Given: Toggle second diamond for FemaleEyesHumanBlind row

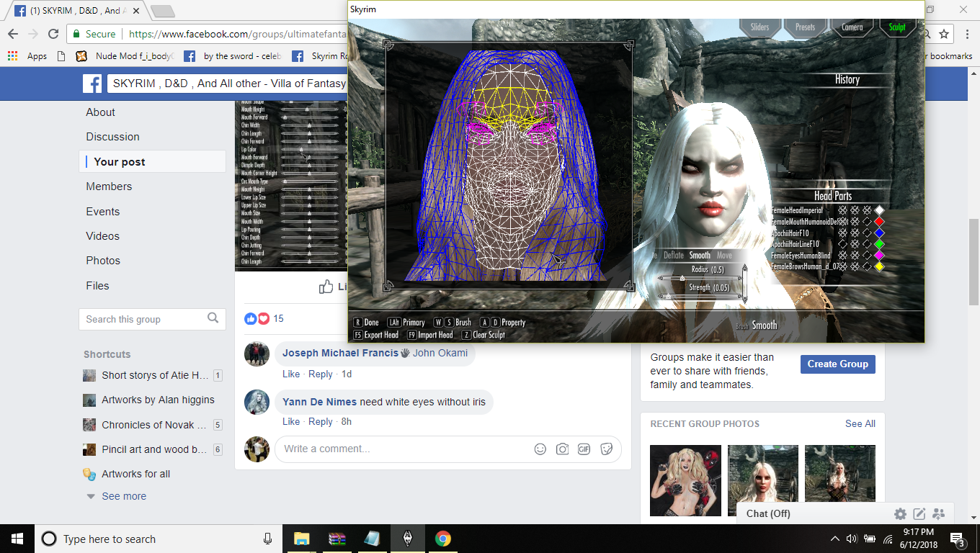Looking at the screenshot, I should click(x=855, y=256).
